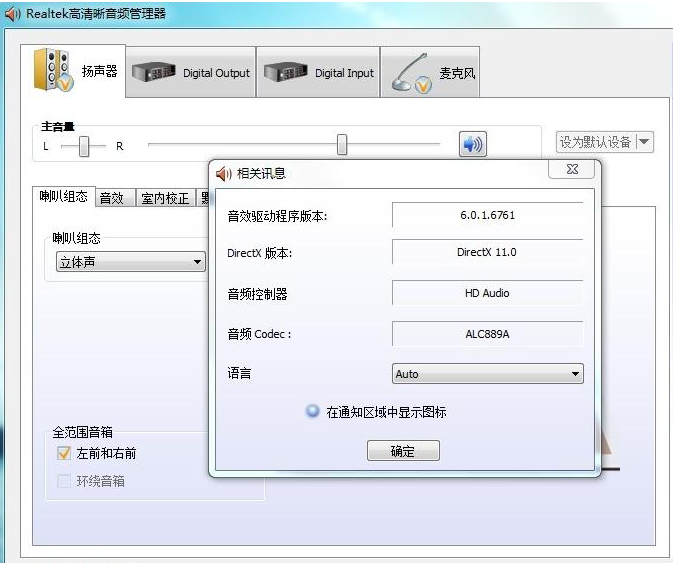Click the Digital Input device icon
The height and width of the screenshot is (563, 673).
click(x=286, y=73)
